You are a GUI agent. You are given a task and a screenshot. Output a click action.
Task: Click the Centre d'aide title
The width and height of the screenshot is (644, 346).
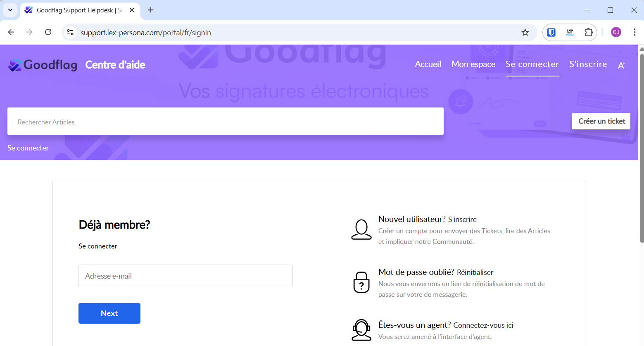115,65
